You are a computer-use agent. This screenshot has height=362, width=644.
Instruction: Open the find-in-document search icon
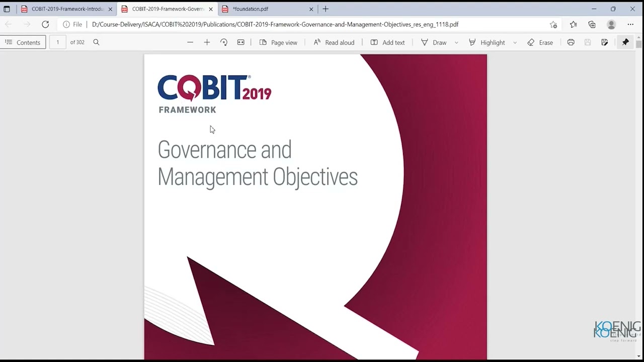coord(96,42)
